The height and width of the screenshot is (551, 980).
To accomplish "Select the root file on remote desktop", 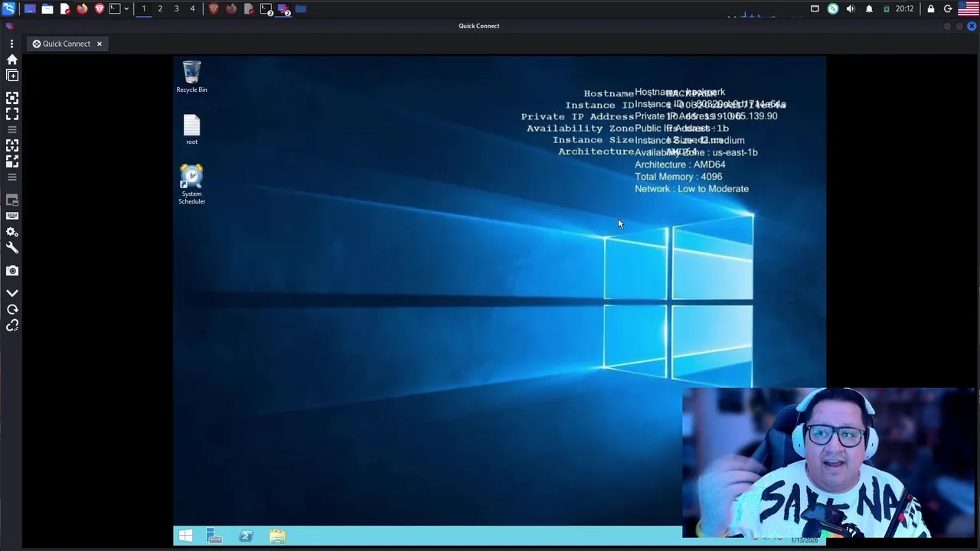I will coord(191,130).
